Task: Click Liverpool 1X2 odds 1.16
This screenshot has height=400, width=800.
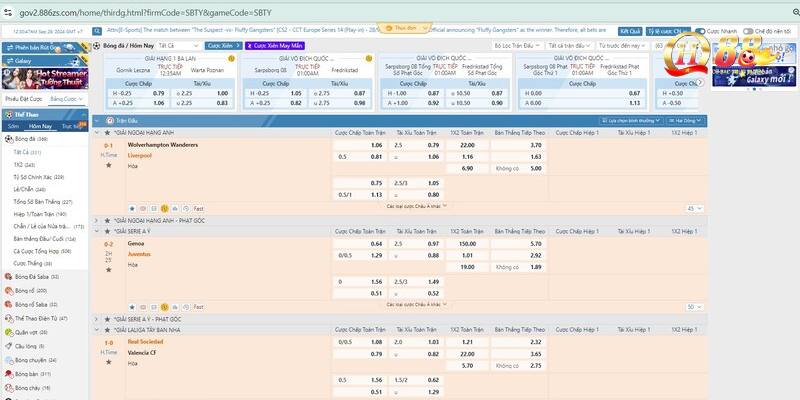Action: coord(467,157)
